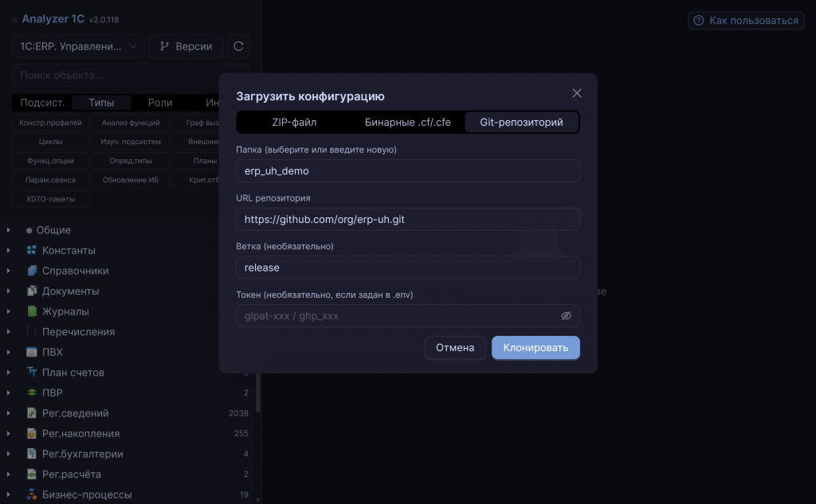Expand the Общие tree node

(8, 230)
